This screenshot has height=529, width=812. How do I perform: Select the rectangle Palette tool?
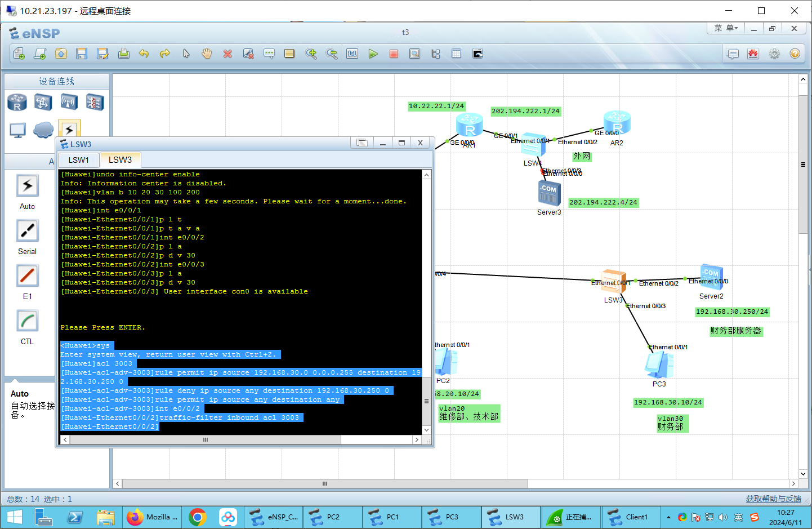click(289, 54)
